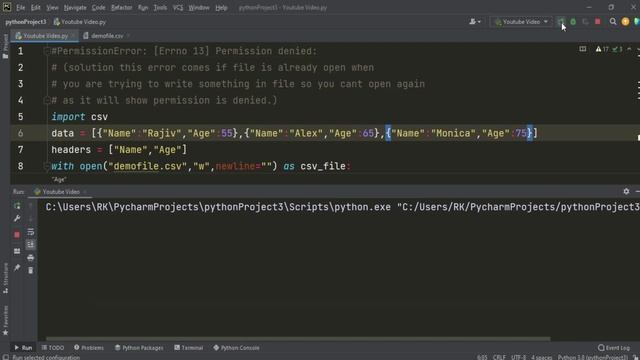This screenshot has width=640, height=360.
Task: Click the down-arrow stack trace icon in Run panel
Action: (x=31, y=219)
